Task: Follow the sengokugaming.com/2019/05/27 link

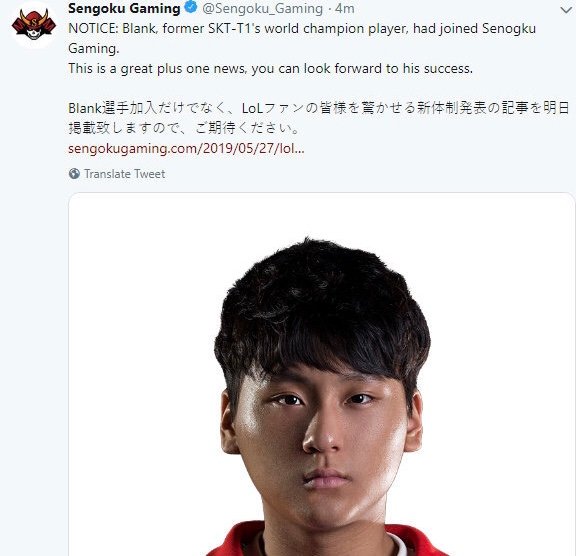Action: (x=186, y=148)
